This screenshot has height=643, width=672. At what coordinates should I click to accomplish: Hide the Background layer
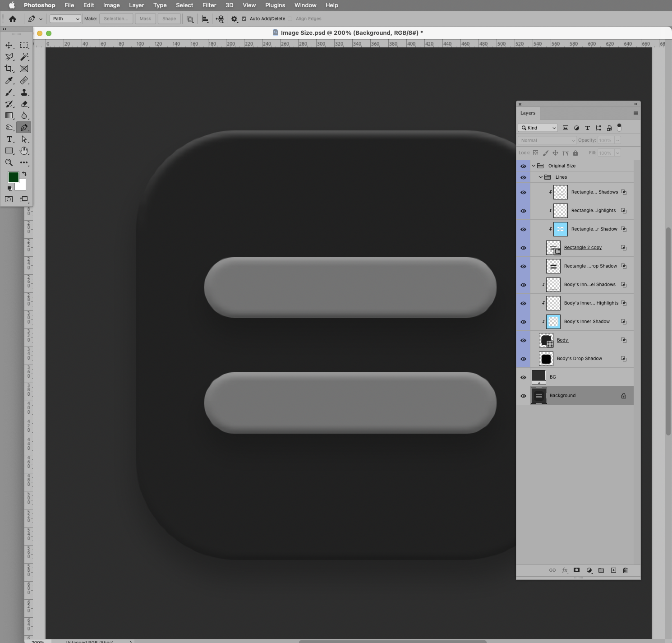(x=523, y=396)
